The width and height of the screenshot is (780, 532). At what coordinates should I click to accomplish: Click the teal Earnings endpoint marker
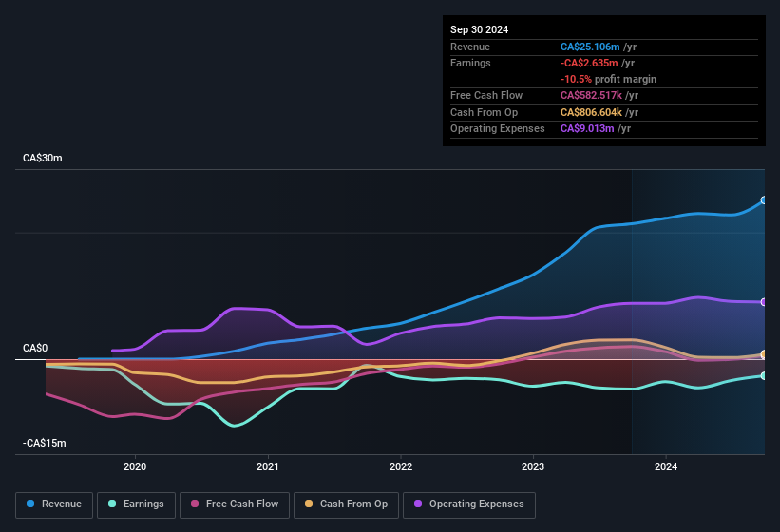click(x=764, y=376)
